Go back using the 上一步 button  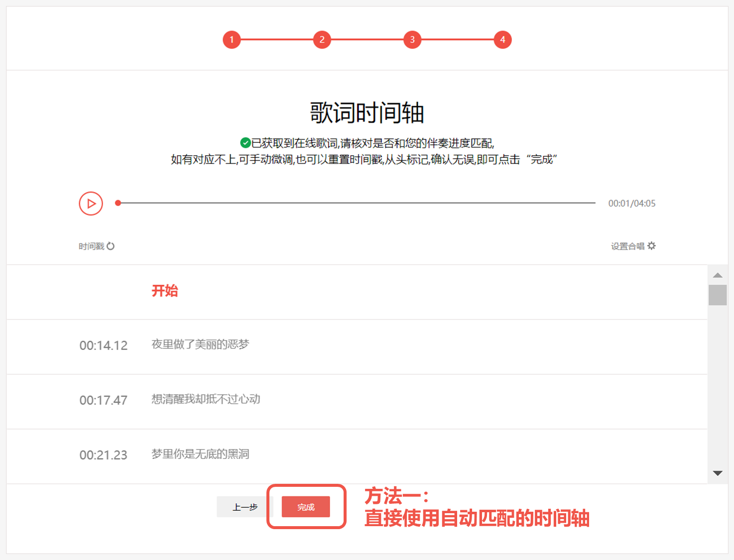(246, 507)
